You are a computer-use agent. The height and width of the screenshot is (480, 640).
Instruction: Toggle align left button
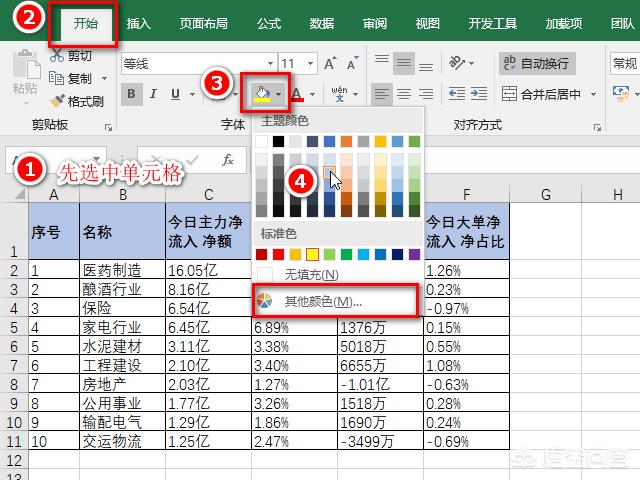click(382, 94)
